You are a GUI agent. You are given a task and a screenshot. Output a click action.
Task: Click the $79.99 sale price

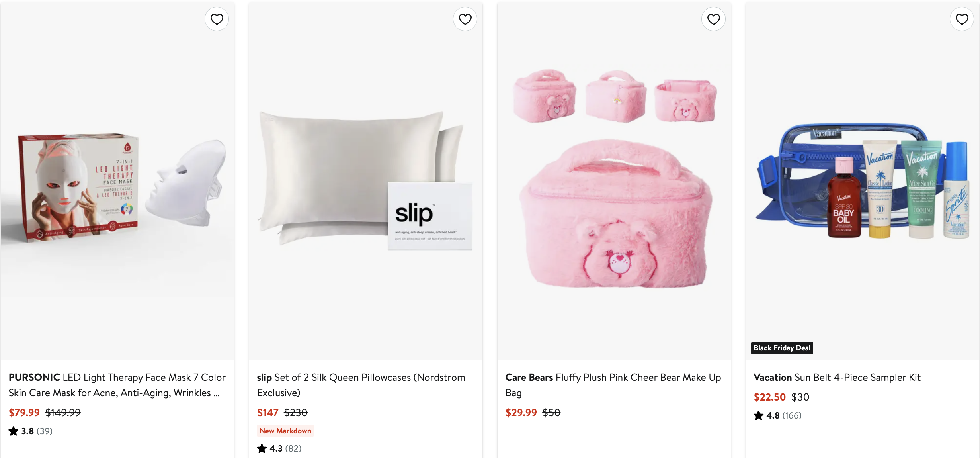click(24, 413)
